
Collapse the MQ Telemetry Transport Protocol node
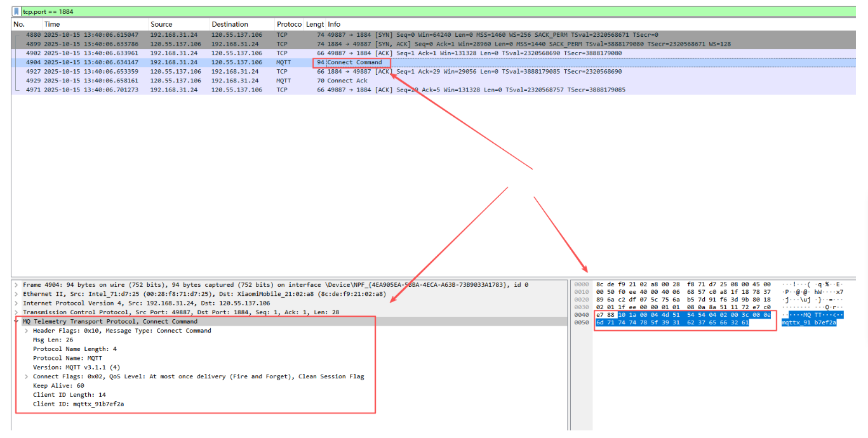point(17,322)
